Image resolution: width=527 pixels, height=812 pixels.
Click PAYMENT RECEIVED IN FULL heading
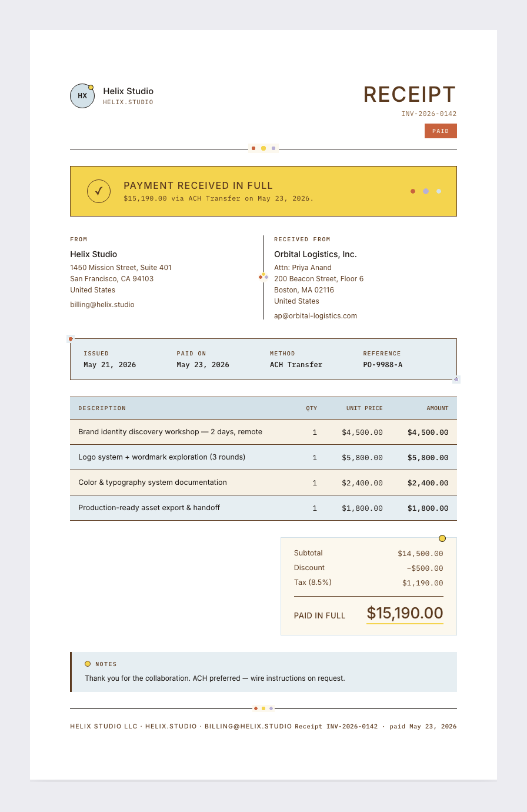point(198,185)
